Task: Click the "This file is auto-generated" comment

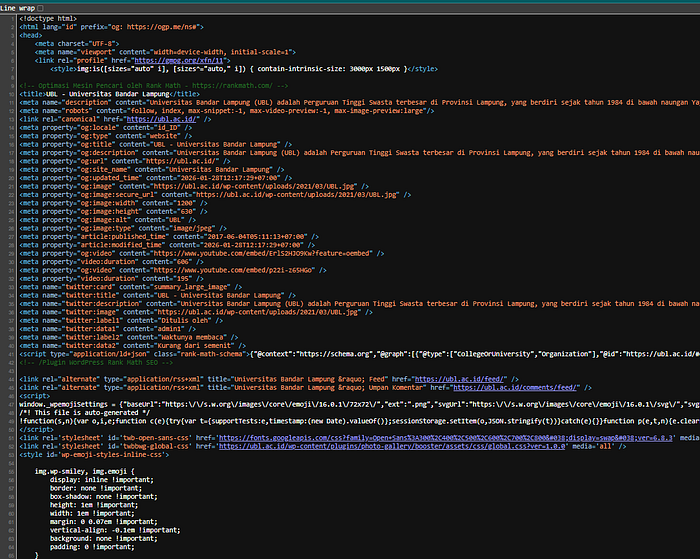Action: pyautogui.click(x=84, y=413)
